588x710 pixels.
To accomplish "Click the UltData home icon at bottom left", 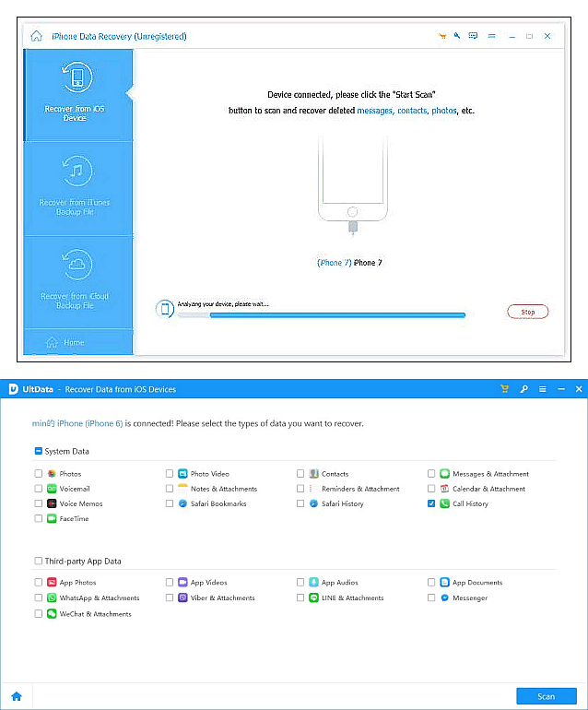I will tap(17, 696).
